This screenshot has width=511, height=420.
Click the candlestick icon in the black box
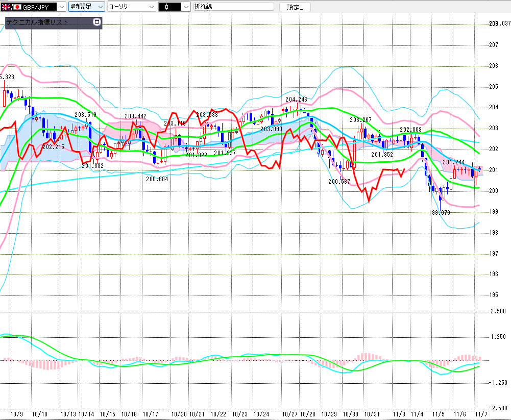click(167, 7)
